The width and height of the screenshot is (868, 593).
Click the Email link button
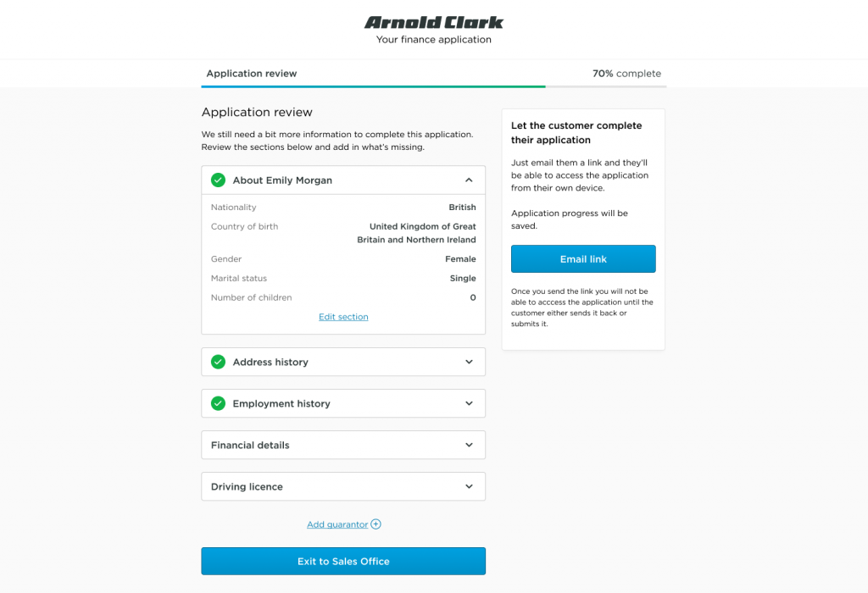[x=582, y=258]
